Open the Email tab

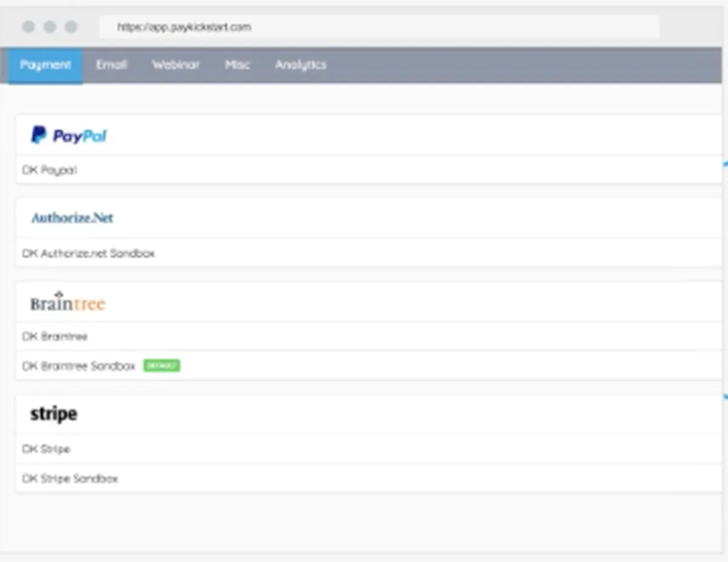(x=112, y=65)
